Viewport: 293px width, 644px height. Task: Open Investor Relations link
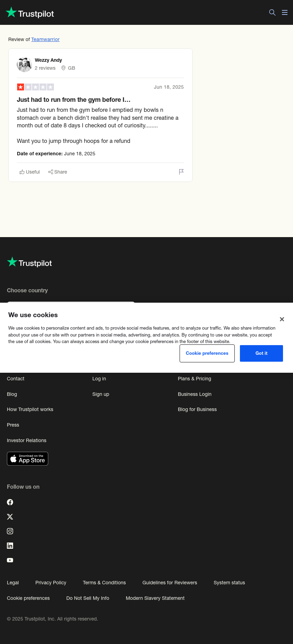point(27,440)
